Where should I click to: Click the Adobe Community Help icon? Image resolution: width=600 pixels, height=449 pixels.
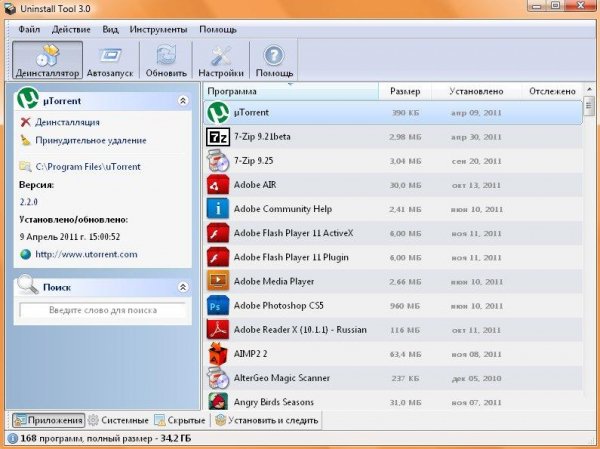coord(218,209)
